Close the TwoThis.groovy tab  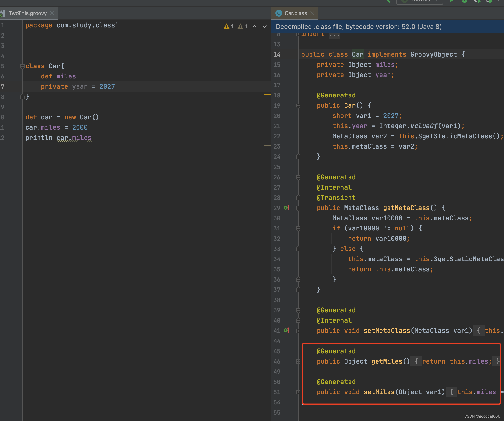click(52, 13)
